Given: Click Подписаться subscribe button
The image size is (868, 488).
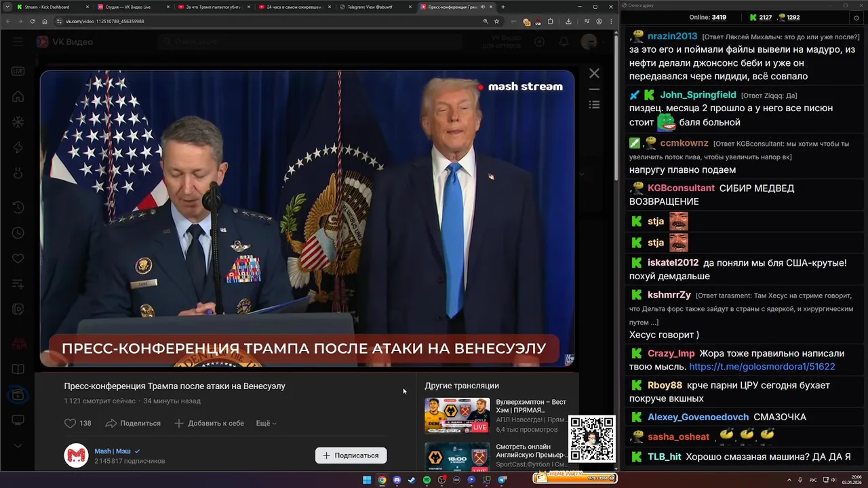Looking at the screenshot, I should click(351, 455).
